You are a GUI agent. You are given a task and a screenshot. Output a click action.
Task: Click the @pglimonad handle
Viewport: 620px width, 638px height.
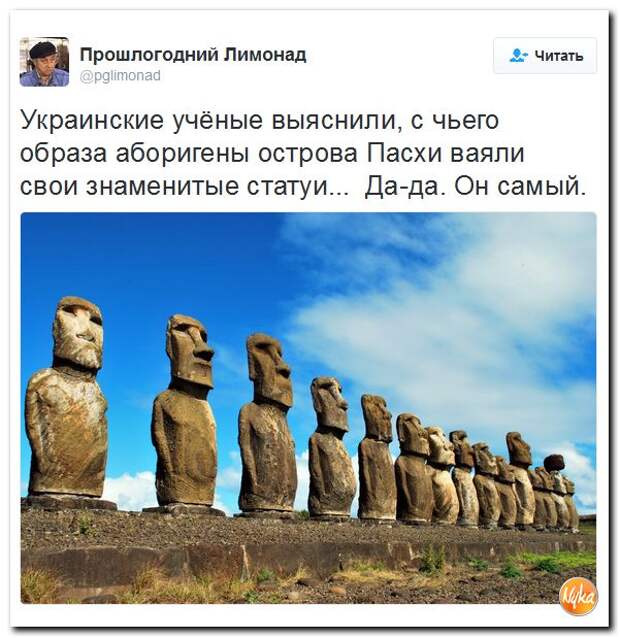pos(120,76)
